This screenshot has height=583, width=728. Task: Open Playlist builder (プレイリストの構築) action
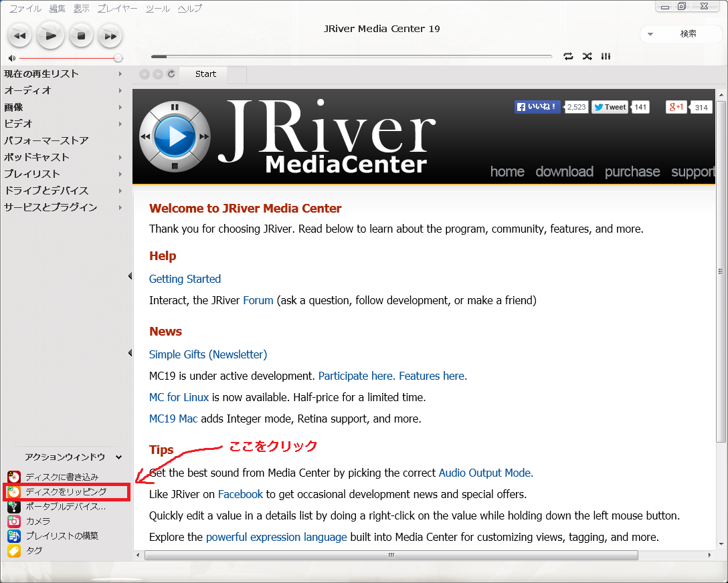[62, 536]
